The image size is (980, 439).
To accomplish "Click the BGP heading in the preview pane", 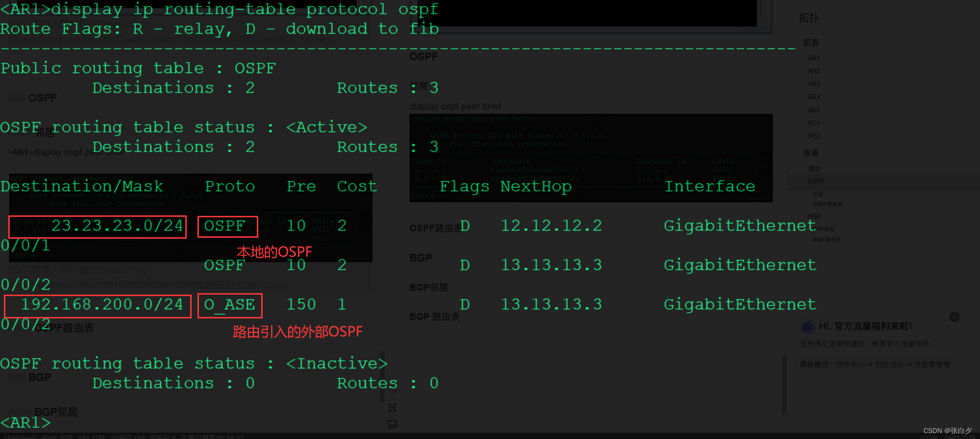I will 421,258.
